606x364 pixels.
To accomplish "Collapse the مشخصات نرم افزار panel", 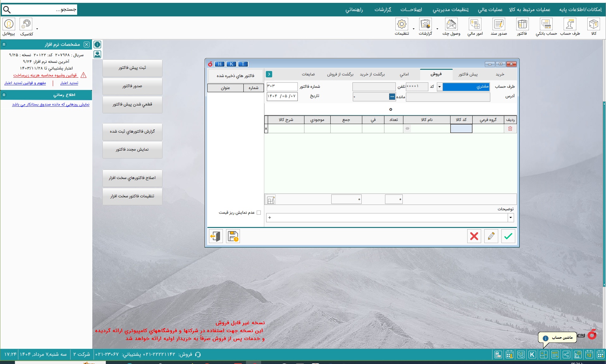I will pos(4,45).
